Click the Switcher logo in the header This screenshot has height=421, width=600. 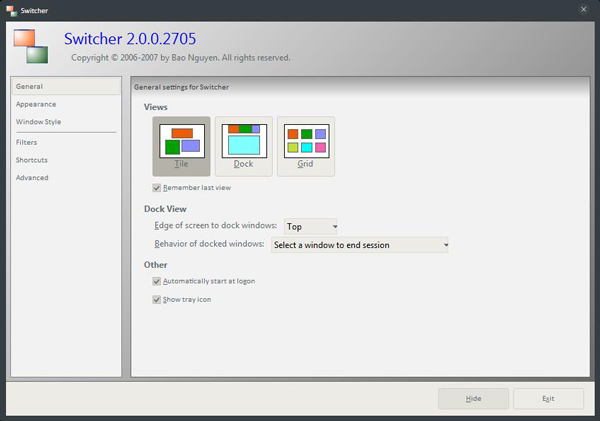pos(31,46)
